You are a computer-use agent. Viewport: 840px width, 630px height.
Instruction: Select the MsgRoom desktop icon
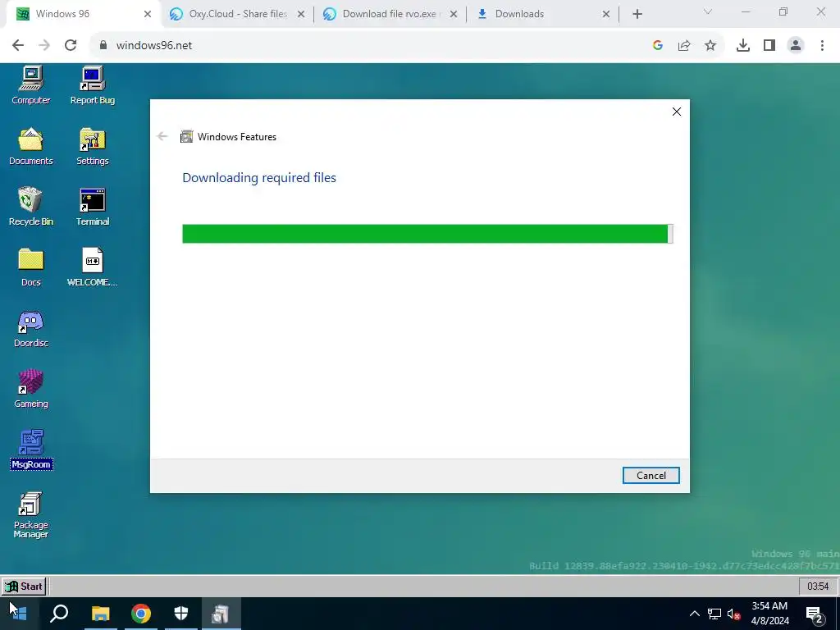tap(31, 450)
